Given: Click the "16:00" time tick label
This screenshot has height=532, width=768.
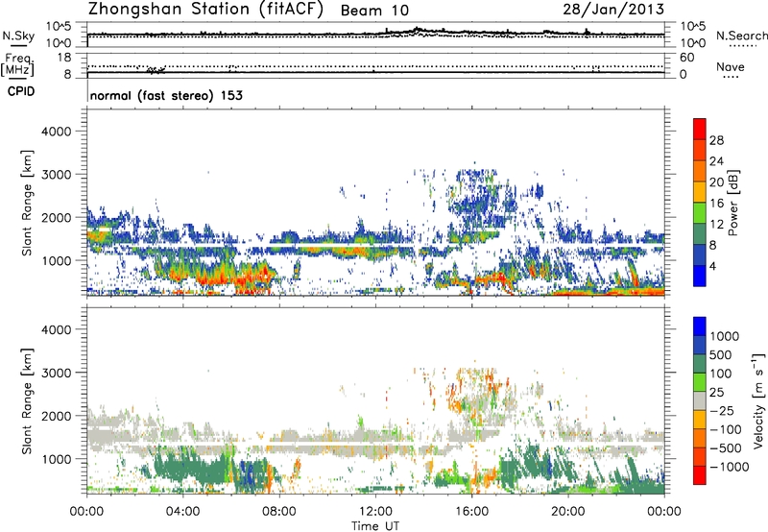Looking at the screenshot, I should 471,512.
